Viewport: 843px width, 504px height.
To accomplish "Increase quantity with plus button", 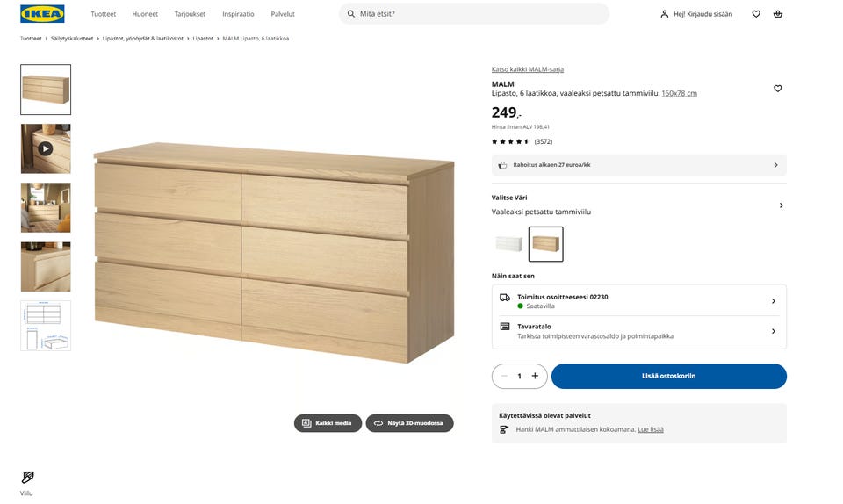I will [x=535, y=376].
